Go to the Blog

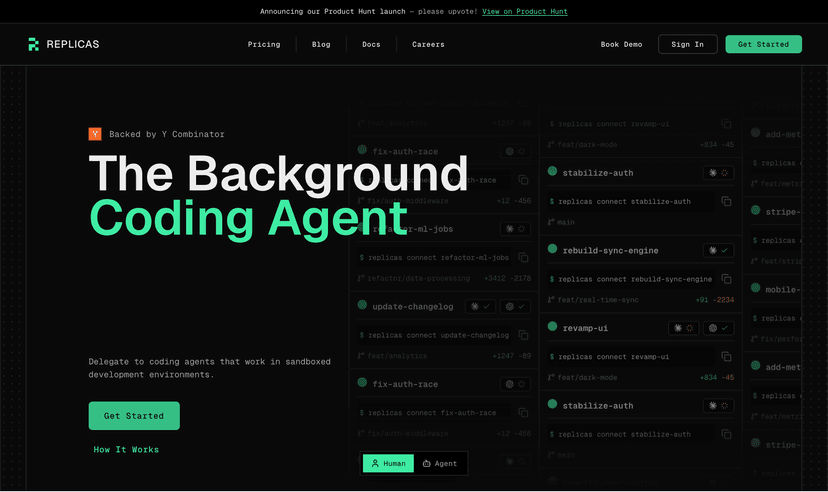point(321,44)
